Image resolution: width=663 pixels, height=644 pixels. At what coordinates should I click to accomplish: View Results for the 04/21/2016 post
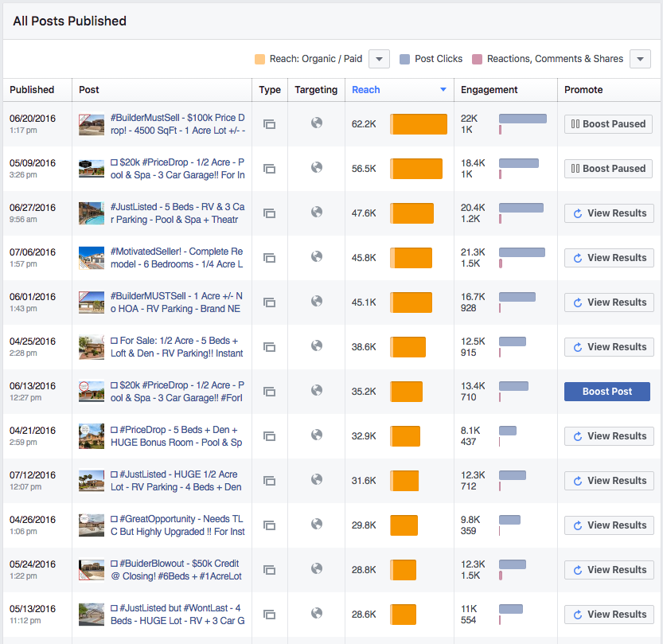(609, 436)
